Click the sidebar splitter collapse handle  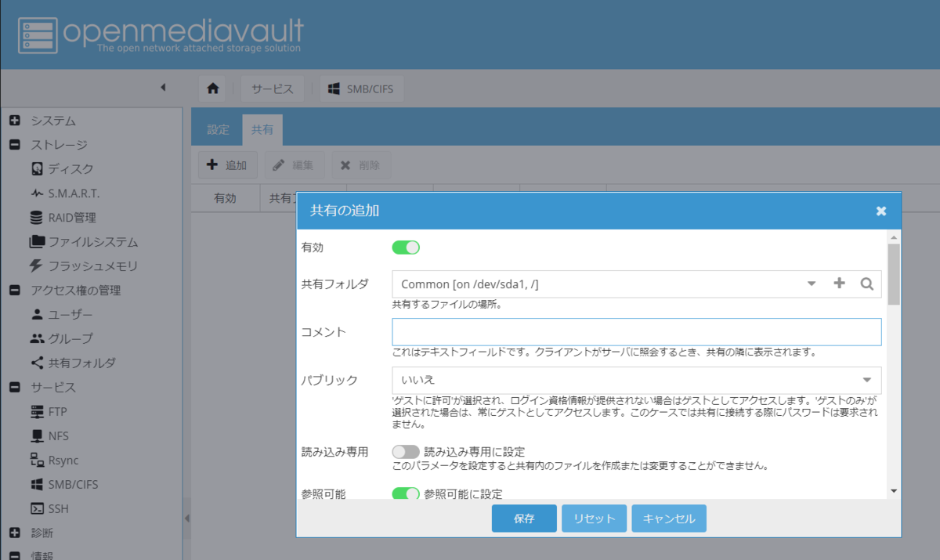(x=186, y=518)
